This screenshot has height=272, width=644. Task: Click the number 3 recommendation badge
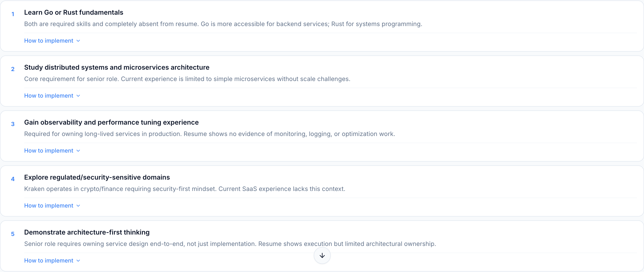coord(13,124)
